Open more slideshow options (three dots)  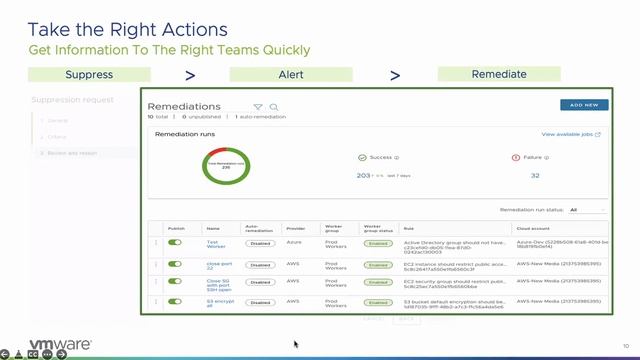tap(47, 354)
